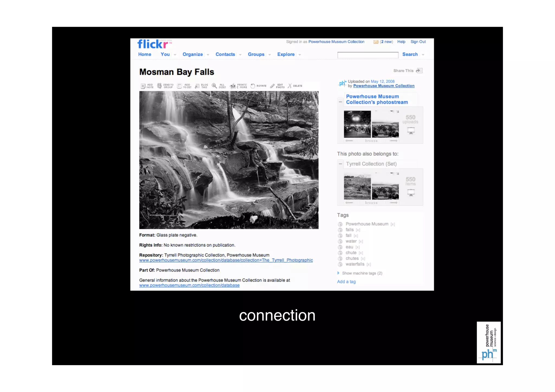
Task: Browse Tyrrell set backward with left arrow
Action: (x=349, y=203)
